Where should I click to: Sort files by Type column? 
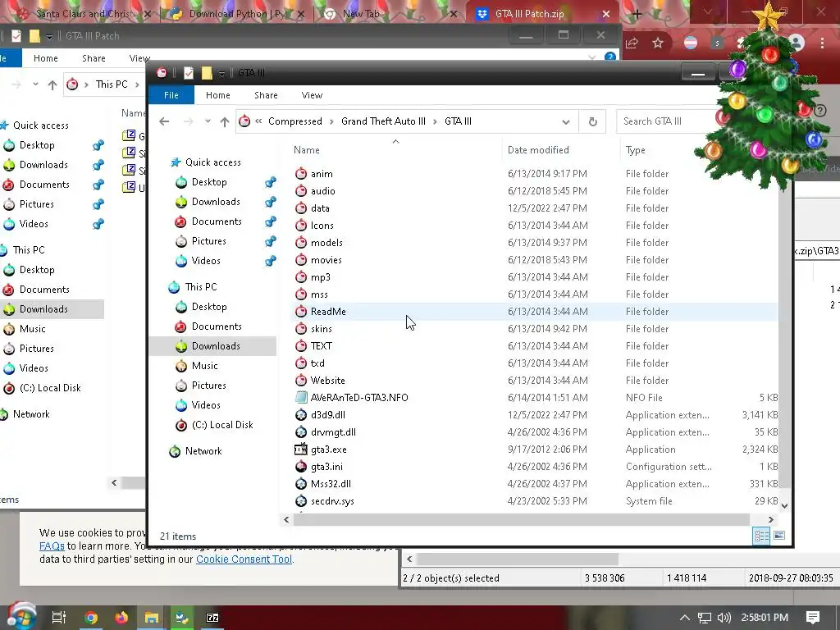point(636,150)
